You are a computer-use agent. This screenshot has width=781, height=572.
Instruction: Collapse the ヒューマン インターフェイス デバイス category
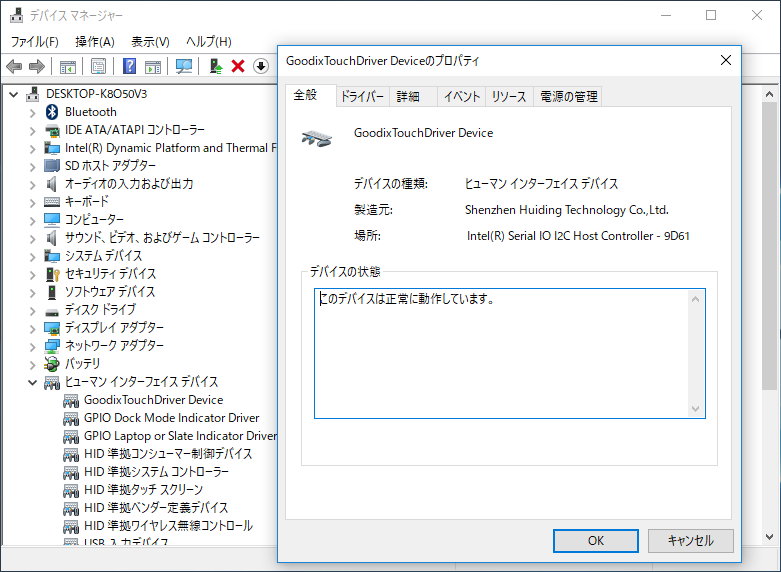[x=32, y=382]
